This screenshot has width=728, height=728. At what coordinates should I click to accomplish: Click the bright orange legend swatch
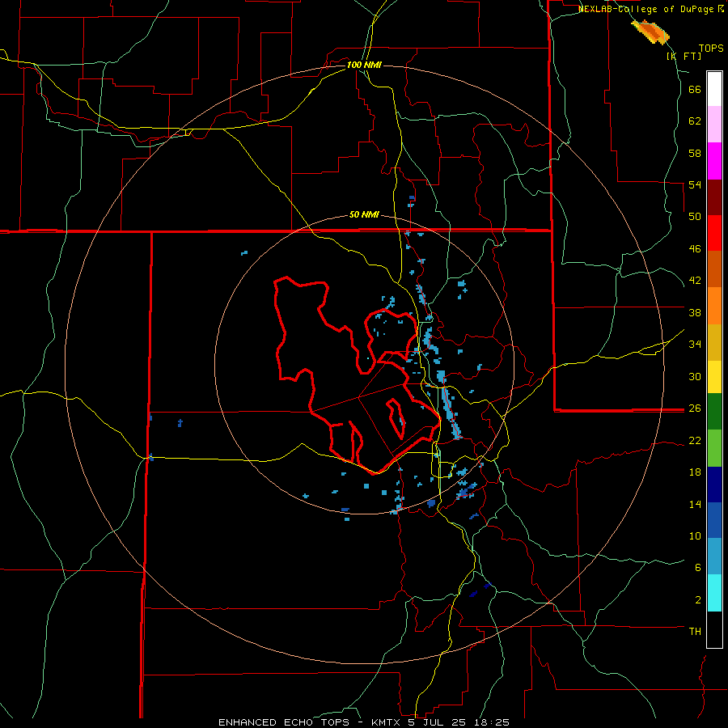(714, 306)
